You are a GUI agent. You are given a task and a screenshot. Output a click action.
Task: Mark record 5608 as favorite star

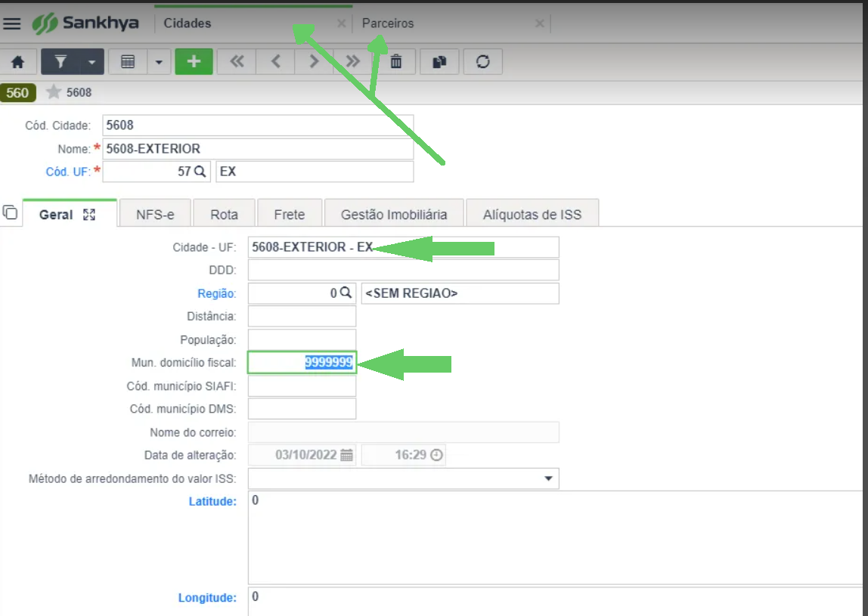[x=54, y=92]
